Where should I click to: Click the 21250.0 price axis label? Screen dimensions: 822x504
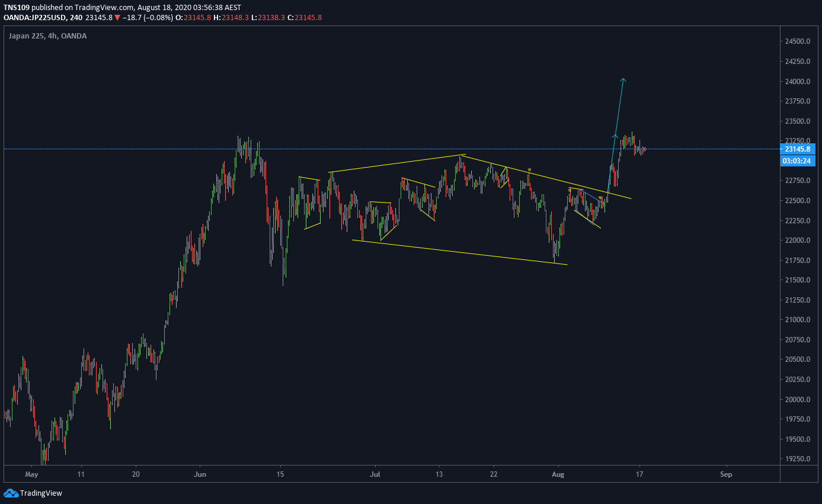[798, 300]
